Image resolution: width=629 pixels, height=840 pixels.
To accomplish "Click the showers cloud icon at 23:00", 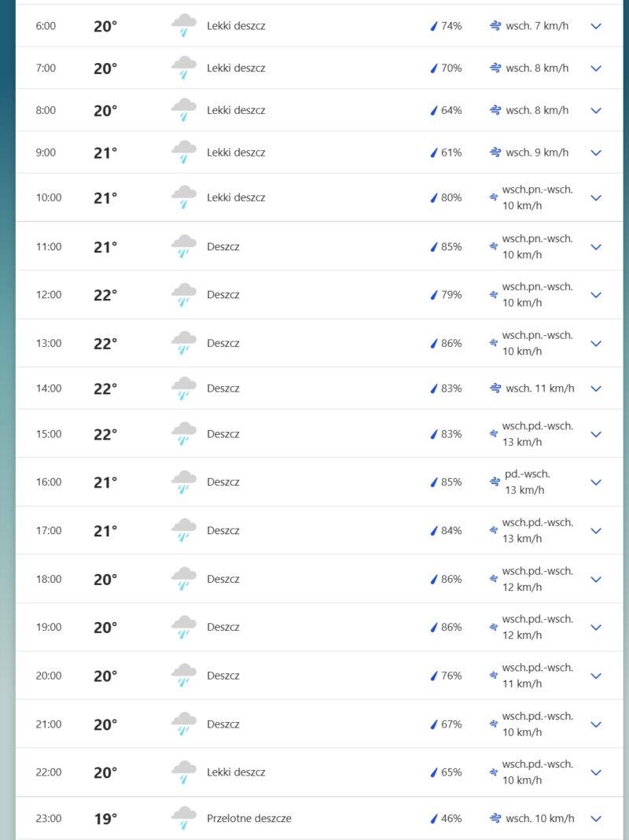I will tap(184, 819).
